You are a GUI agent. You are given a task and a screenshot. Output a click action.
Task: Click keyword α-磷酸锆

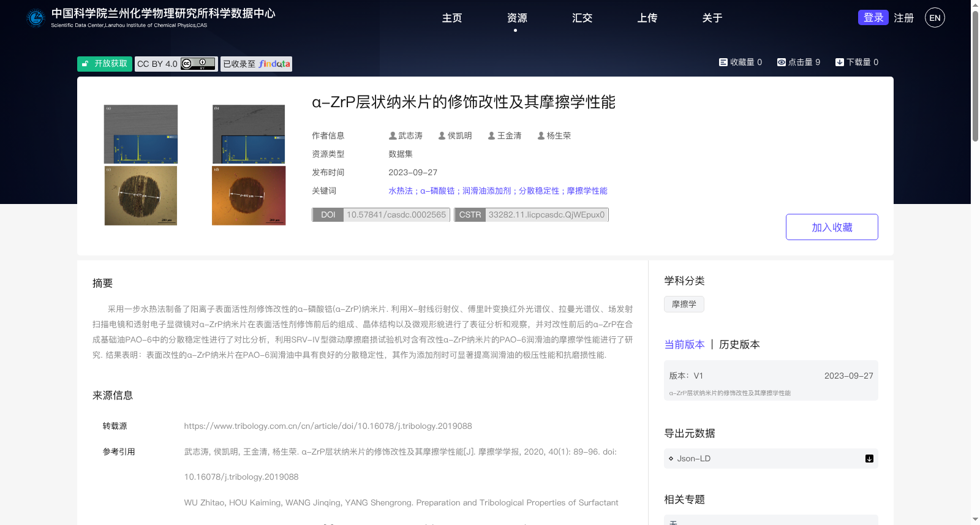pyautogui.click(x=437, y=191)
